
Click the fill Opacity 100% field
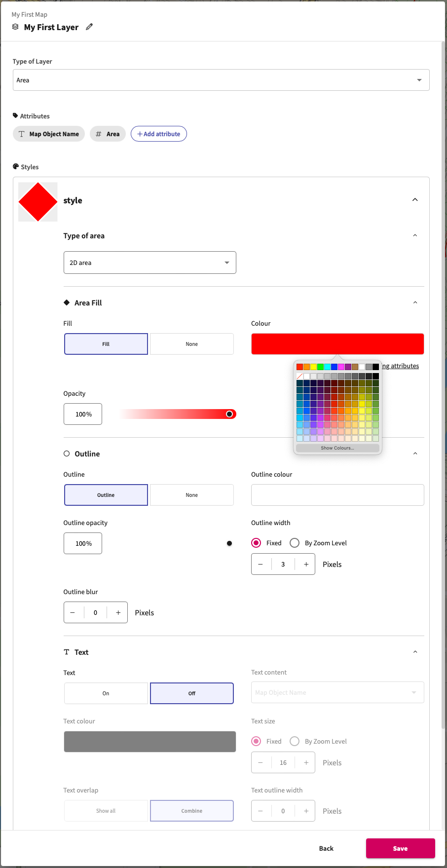click(83, 414)
